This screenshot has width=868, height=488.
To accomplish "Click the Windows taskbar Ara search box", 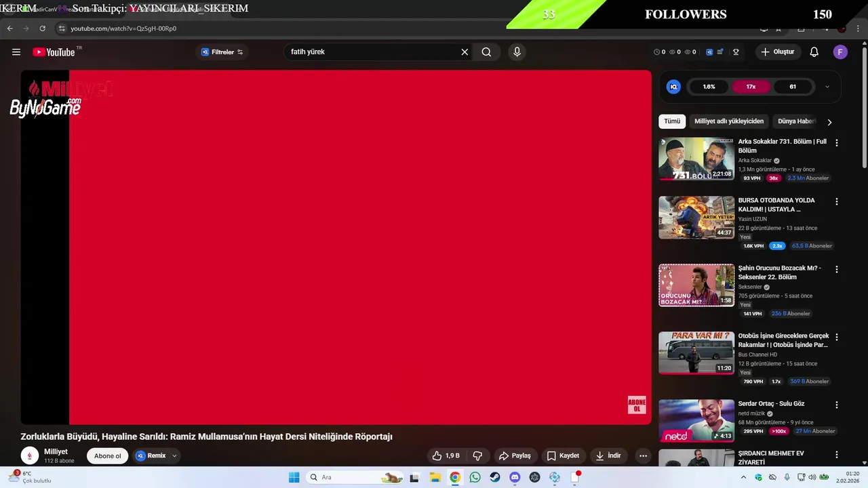I will point(355,477).
